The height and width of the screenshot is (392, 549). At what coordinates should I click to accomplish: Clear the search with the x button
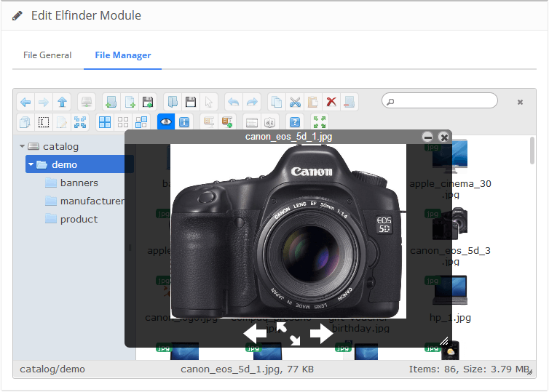click(520, 102)
